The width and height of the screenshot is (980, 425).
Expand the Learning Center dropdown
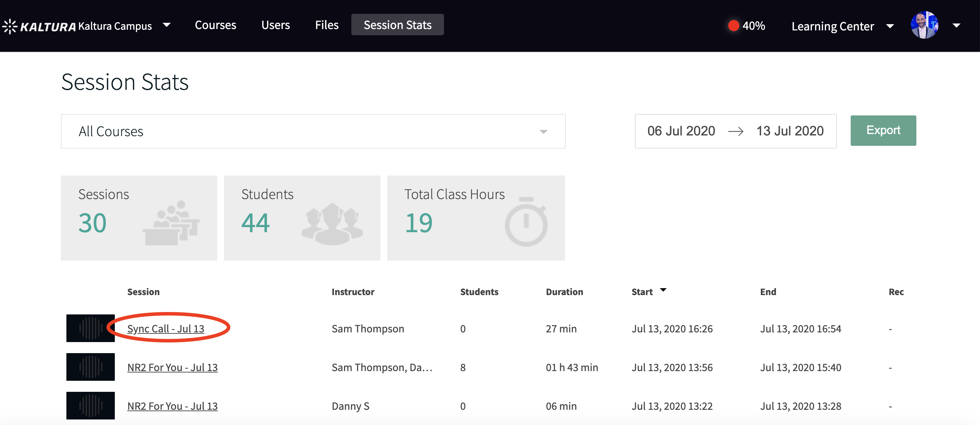point(890,26)
